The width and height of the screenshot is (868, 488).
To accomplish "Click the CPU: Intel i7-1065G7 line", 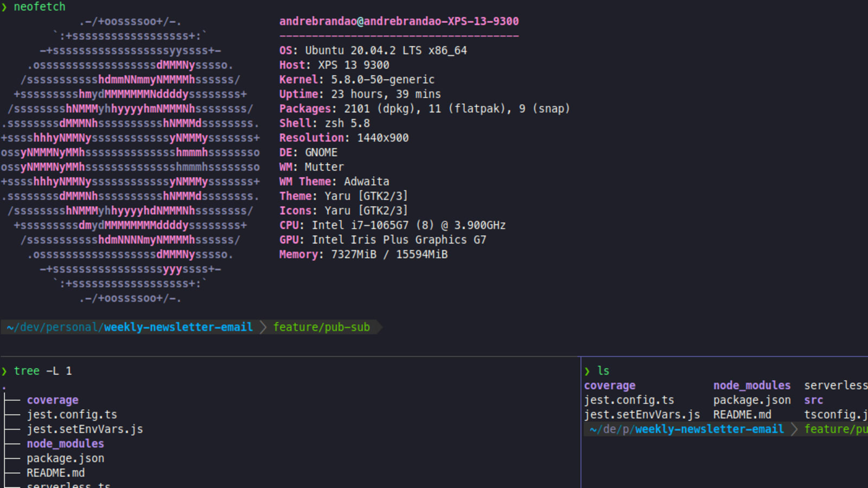I will [392, 226].
